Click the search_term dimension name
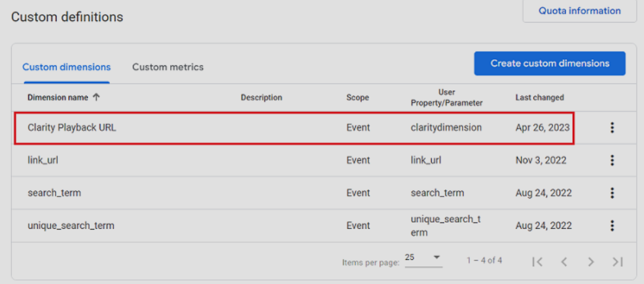This screenshot has width=644, height=284. click(x=54, y=193)
